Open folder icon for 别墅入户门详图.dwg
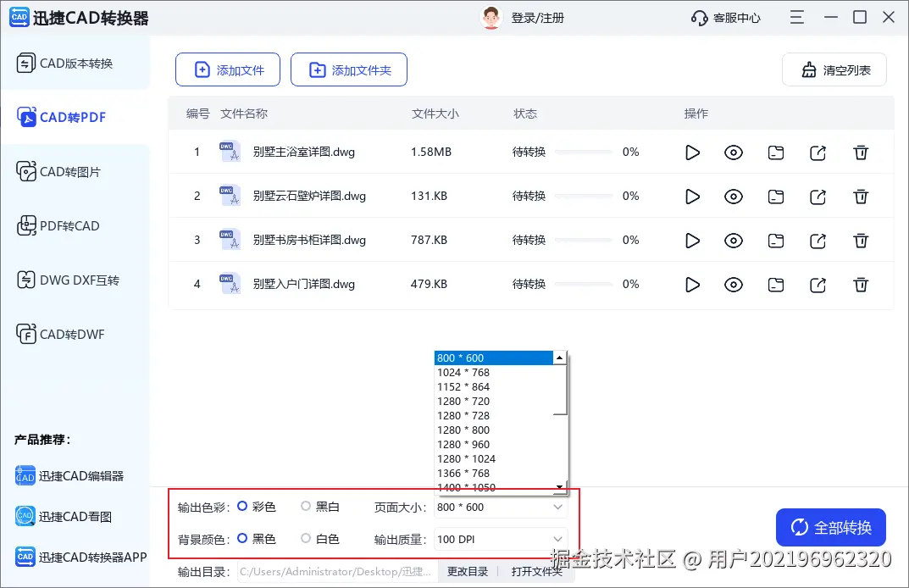This screenshot has height=588, width=909. [x=776, y=285]
